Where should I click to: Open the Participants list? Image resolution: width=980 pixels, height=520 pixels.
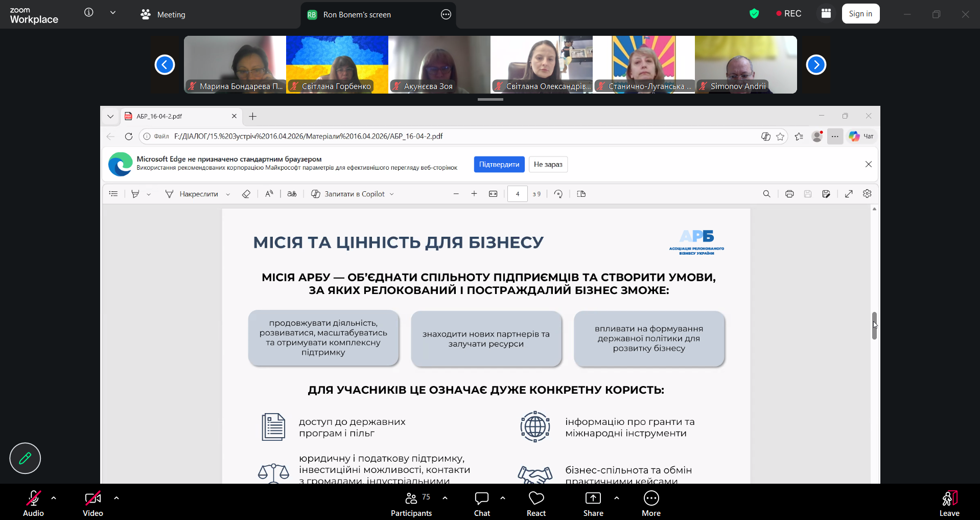pos(411,499)
